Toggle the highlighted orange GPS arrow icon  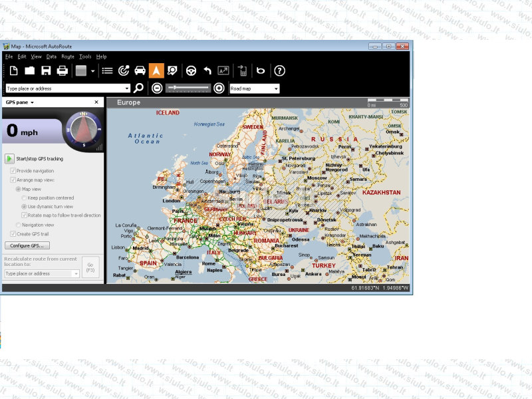point(156,70)
